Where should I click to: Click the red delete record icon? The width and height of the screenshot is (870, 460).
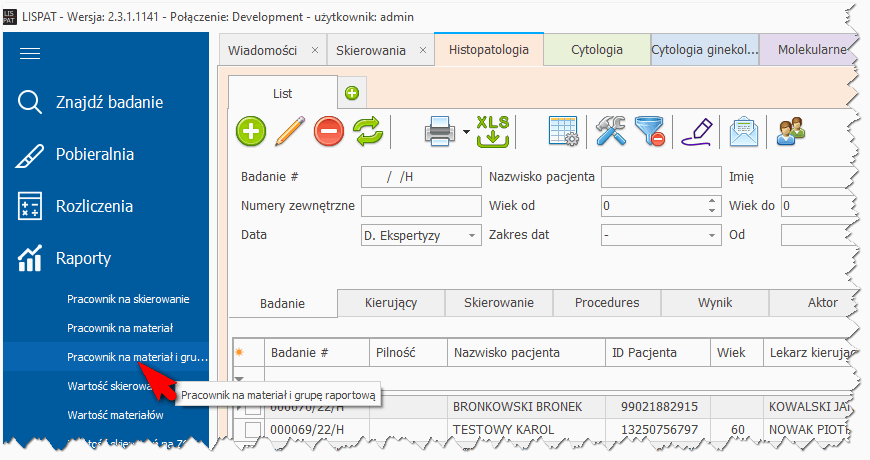click(x=329, y=131)
